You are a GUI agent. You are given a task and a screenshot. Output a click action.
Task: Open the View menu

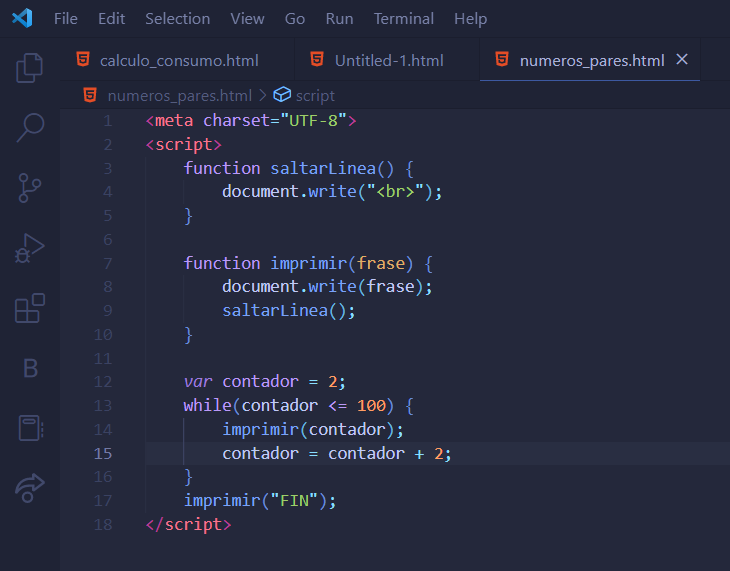(x=247, y=19)
